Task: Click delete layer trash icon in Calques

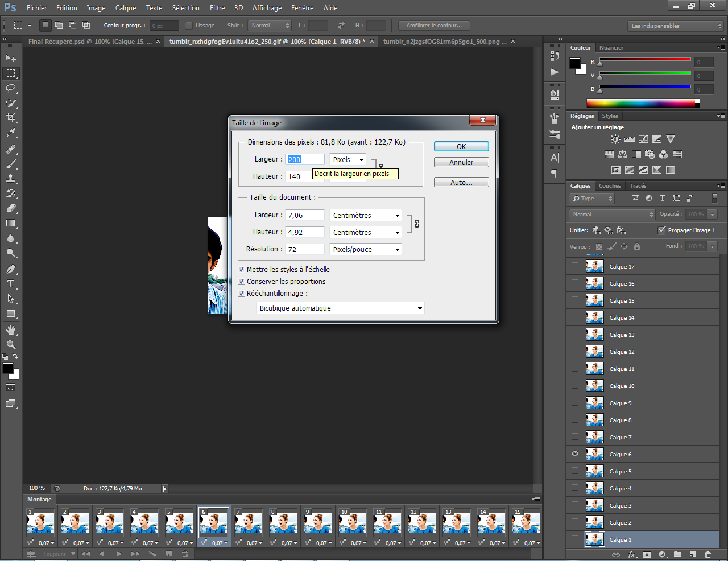Action: (x=708, y=554)
